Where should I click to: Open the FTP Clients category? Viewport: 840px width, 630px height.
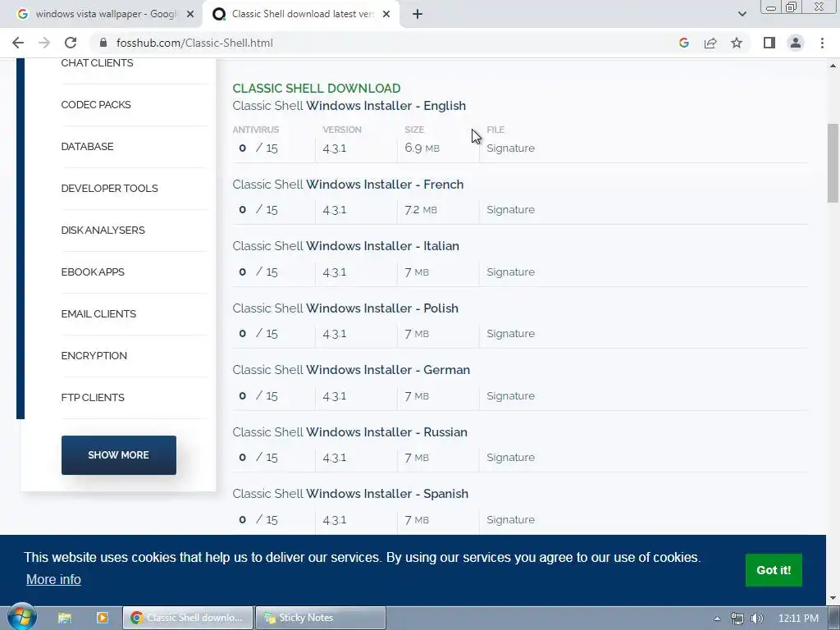[x=93, y=397]
